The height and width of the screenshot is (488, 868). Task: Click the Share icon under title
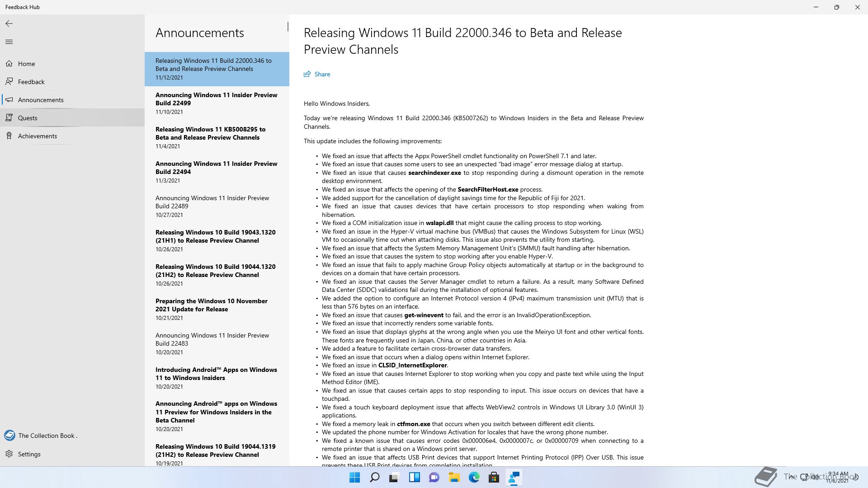pos(307,74)
